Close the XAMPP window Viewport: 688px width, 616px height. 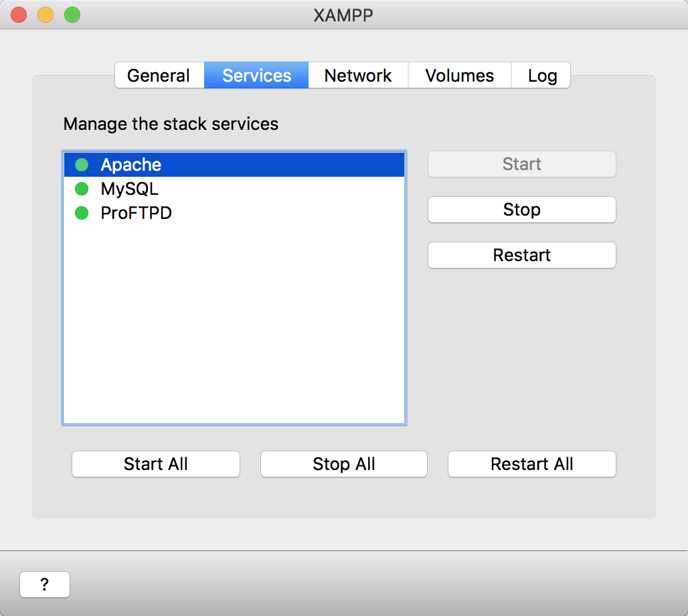point(19,15)
